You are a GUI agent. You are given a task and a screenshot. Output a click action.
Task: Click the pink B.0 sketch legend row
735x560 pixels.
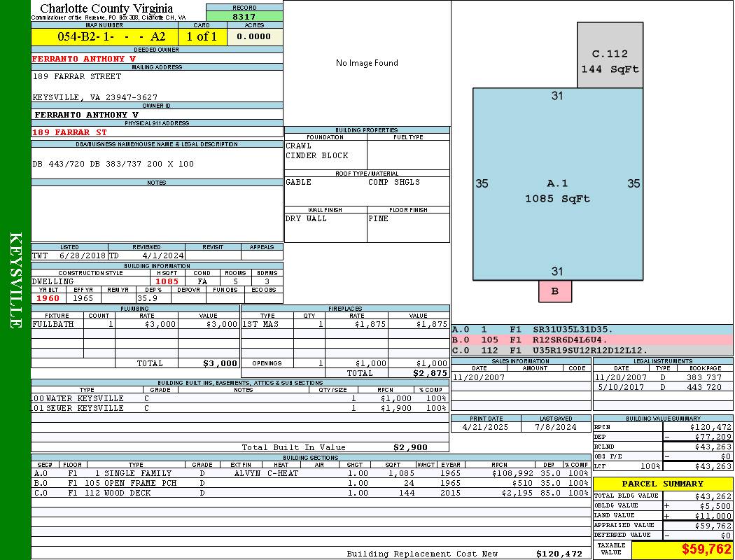click(592, 339)
